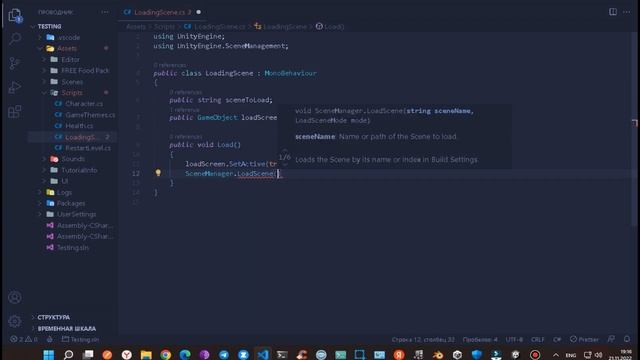Screen dimensions: 640x360
Task: Expand the FREE Food Pack folder
Action: click(x=85, y=70)
